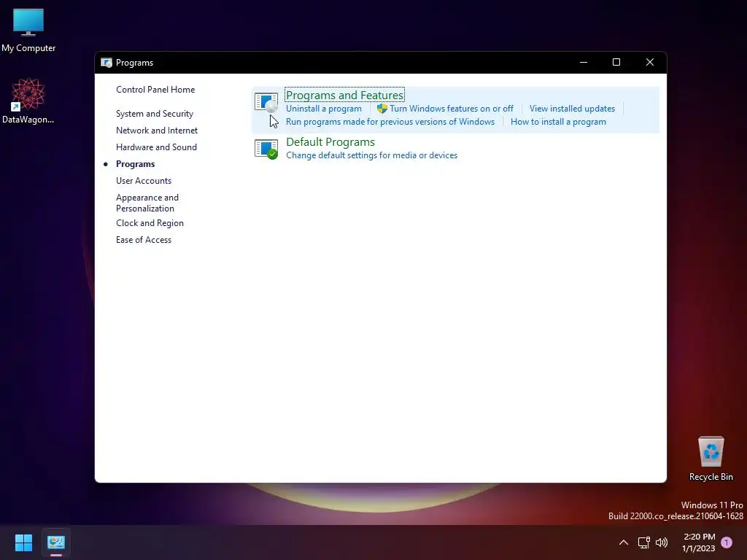Click the Programs window title bar icon
This screenshot has width=747, height=560.
coord(107,63)
